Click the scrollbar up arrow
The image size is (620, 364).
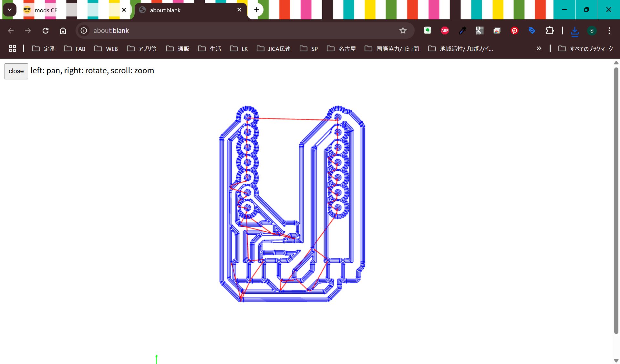click(616, 63)
